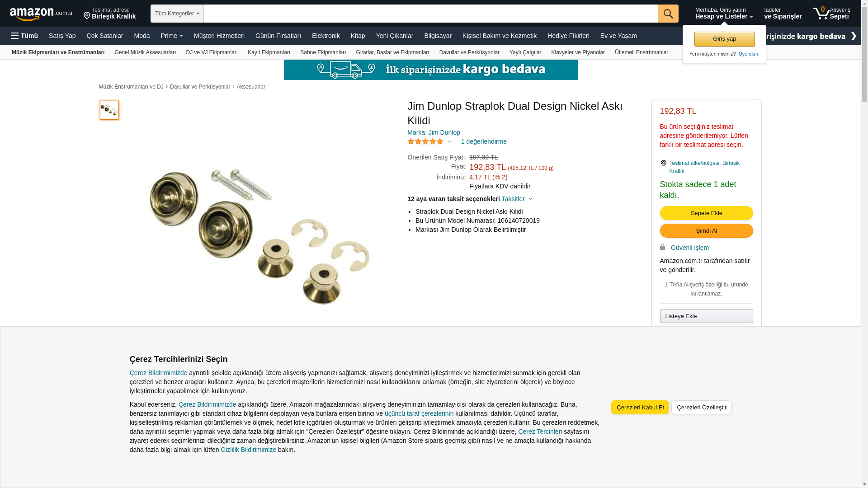
Task: Expand the Tüm Kategoriler search dropdown
Action: [x=177, y=14]
